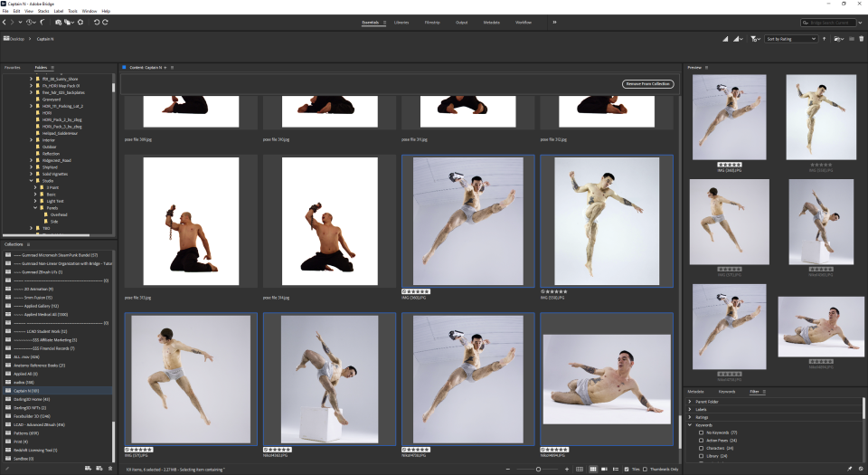Adjust the thumbnail size slider
868x475 pixels.
tap(538, 469)
